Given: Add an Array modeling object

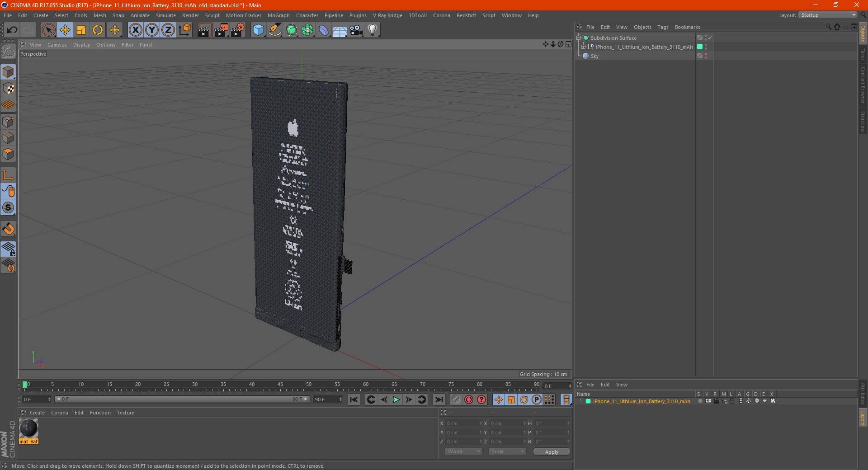Looking at the screenshot, I should 307,30.
